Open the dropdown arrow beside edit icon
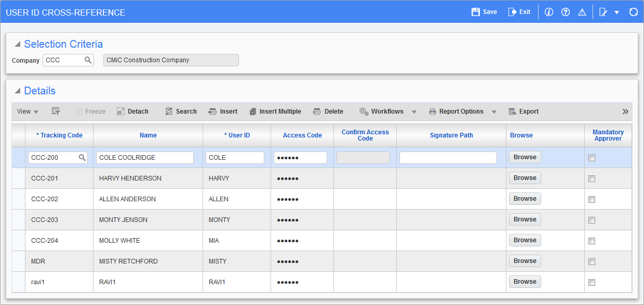 point(616,12)
